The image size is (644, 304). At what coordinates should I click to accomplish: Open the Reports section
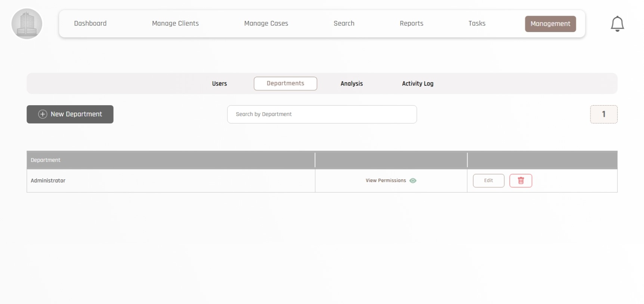(x=411, y=23)
